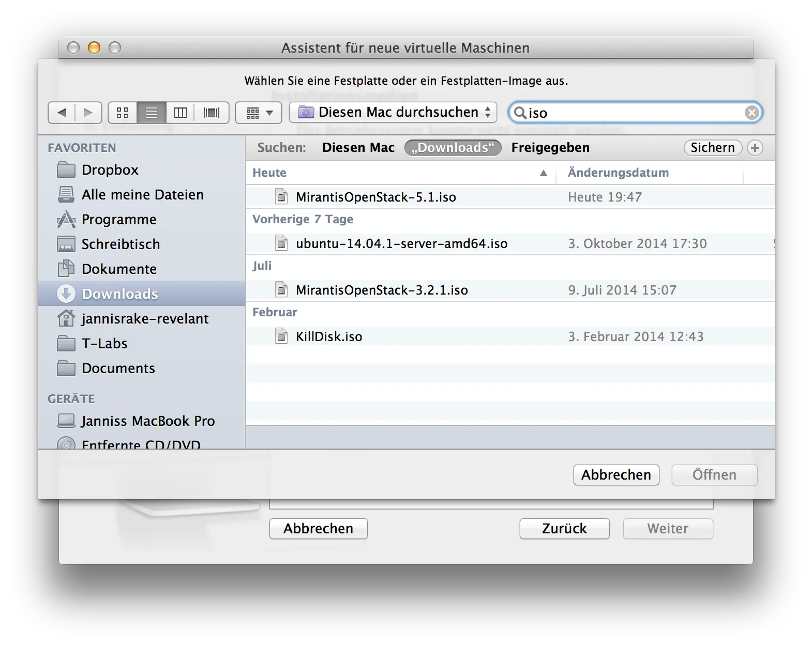Go back with left arrow button

62,113
